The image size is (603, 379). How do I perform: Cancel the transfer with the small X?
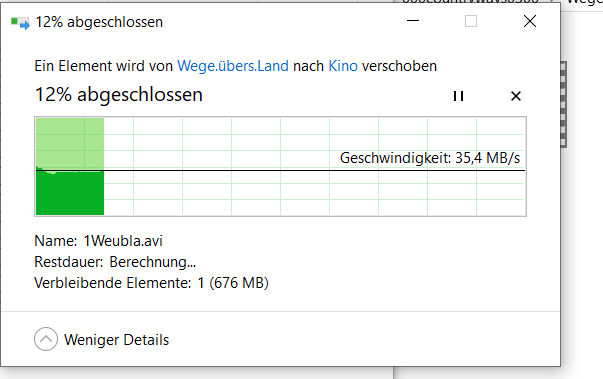516,96
